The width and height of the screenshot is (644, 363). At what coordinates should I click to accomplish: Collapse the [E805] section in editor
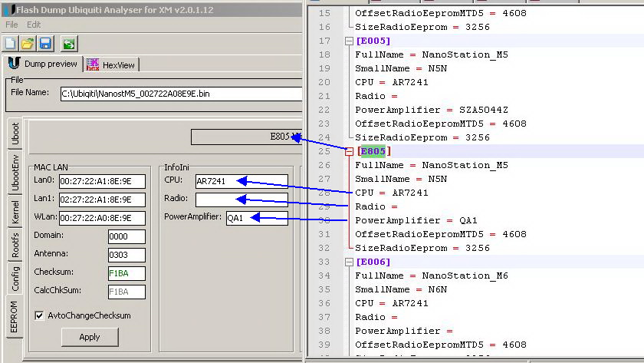click(349, 152)
